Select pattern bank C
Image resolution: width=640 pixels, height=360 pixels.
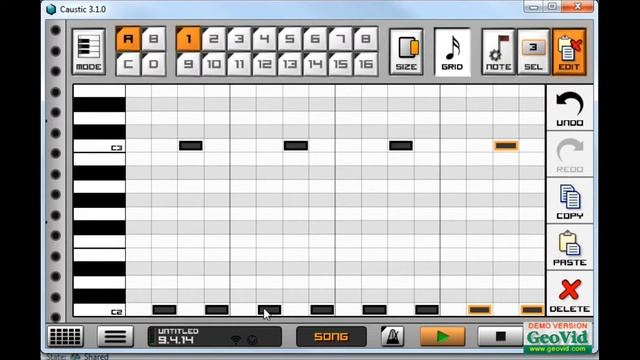point(128,64)
